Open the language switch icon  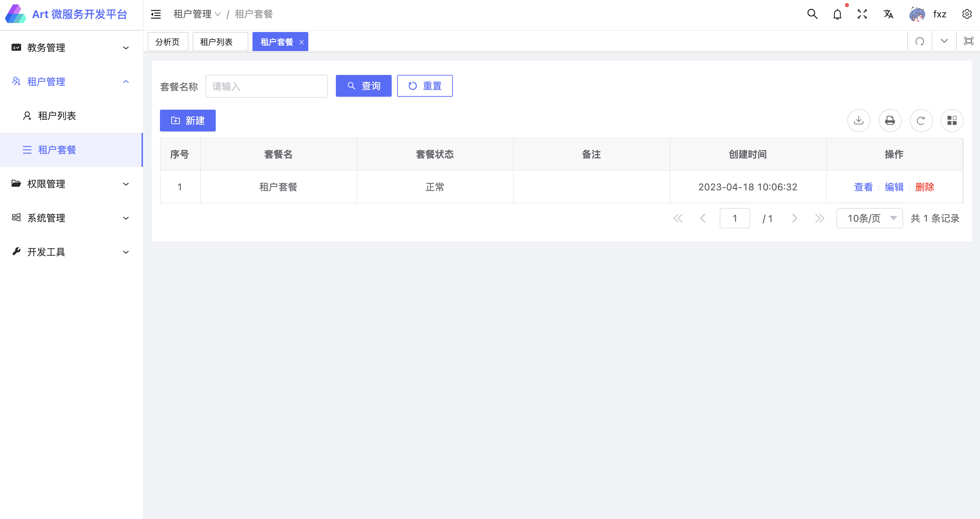(x=888, y=14)
